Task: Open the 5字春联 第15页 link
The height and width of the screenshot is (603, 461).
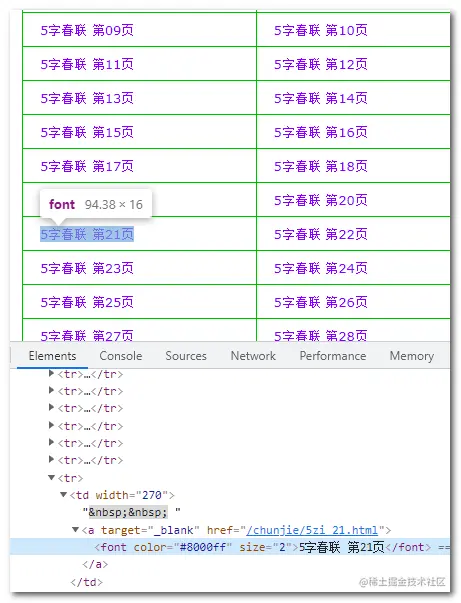Action: pos(87,132)
